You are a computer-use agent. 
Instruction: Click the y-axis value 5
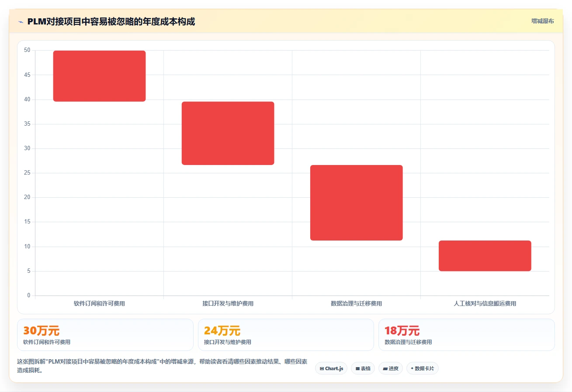click(28, 271)
